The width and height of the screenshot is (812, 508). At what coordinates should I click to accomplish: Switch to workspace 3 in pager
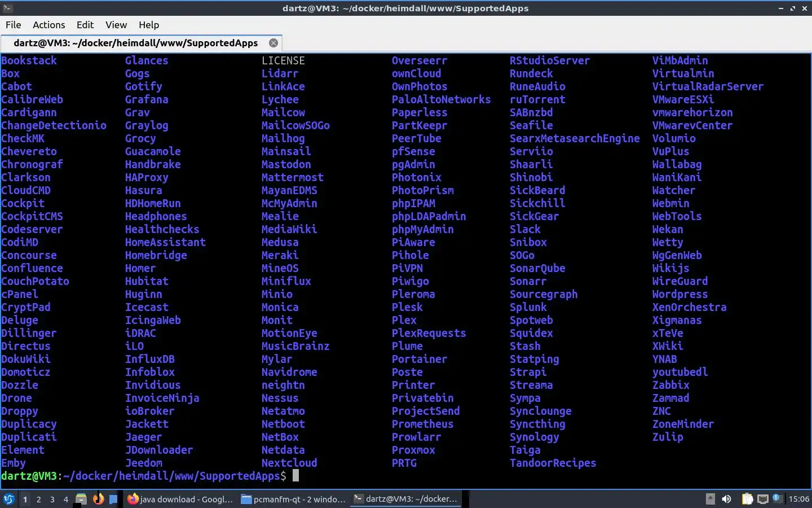tap(52, 499)
